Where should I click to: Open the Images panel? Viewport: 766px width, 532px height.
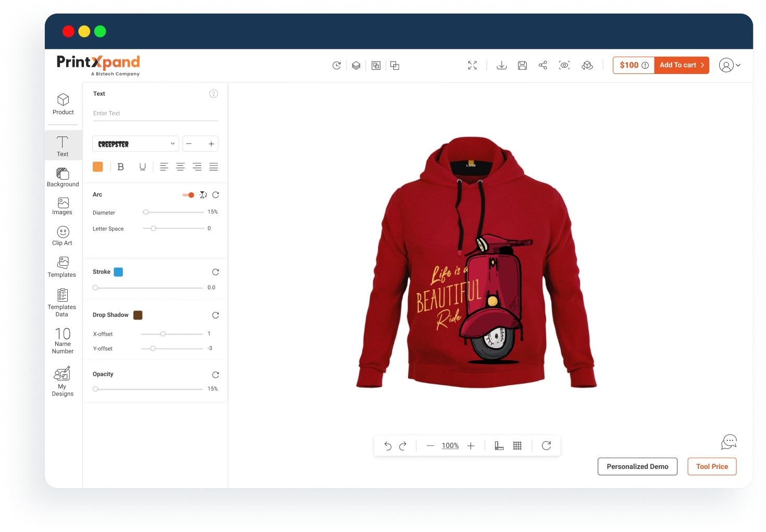pyautogui.click(x=63, y=206)
